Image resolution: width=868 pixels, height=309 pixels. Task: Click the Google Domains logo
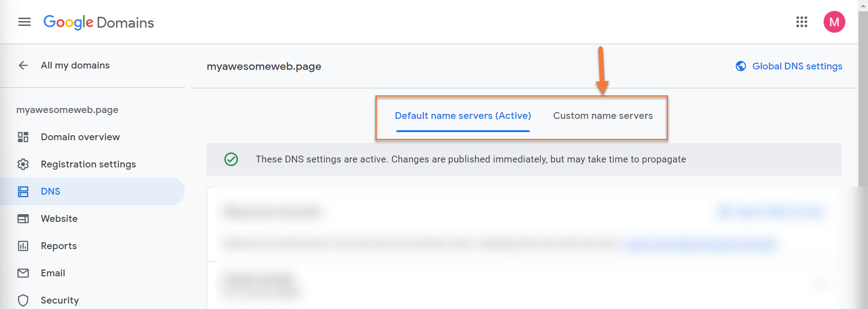pyautogui.click(x=99, y=22)
